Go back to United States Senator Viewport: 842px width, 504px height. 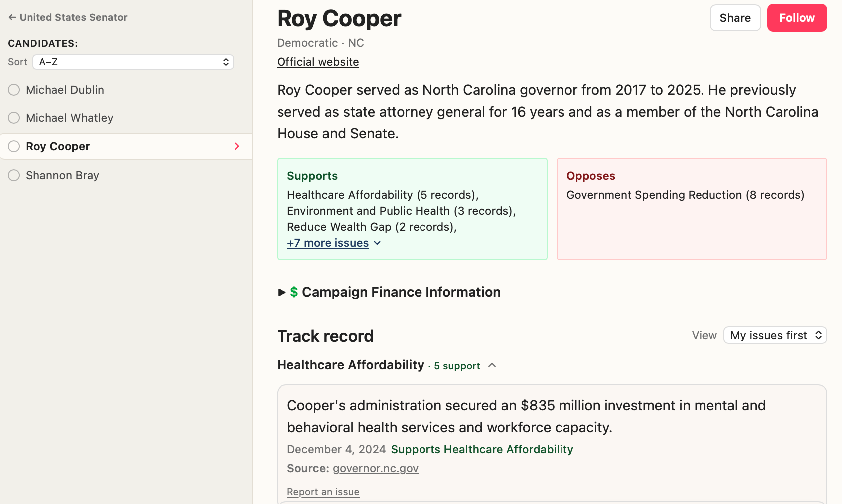pos(68,17)
